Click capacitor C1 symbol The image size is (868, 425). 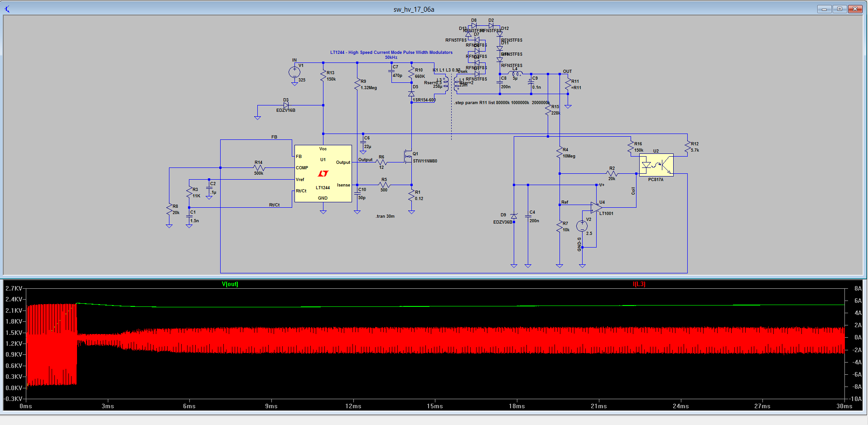pos(189,216)
